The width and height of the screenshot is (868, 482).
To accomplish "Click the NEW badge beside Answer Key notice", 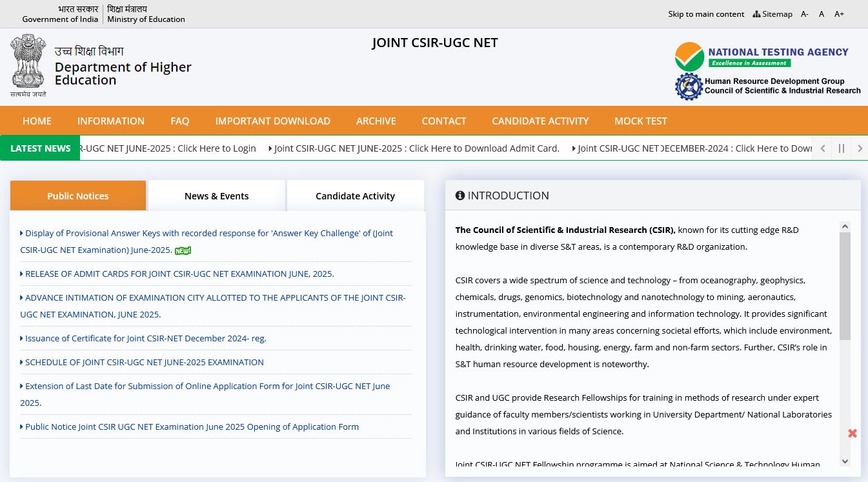I will click(183, 250).
